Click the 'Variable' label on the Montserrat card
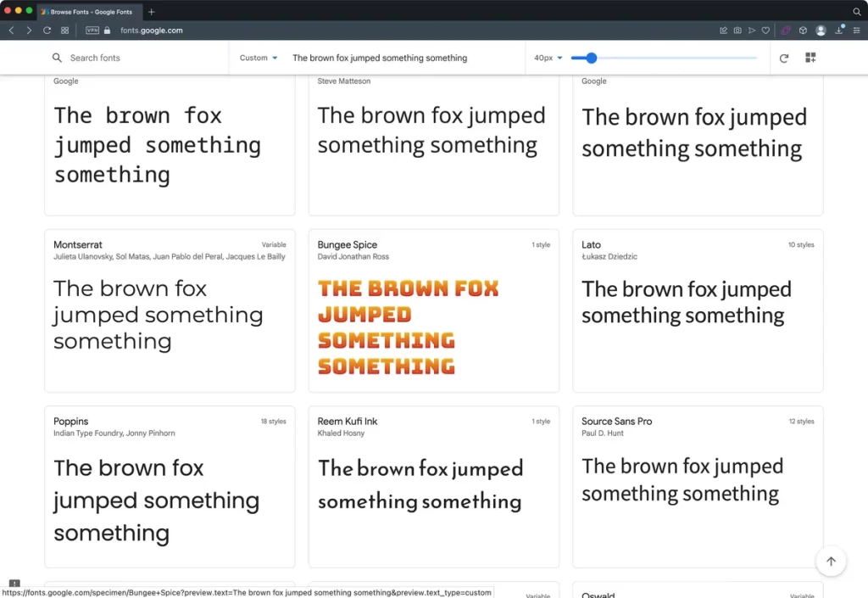 [274, 245]
